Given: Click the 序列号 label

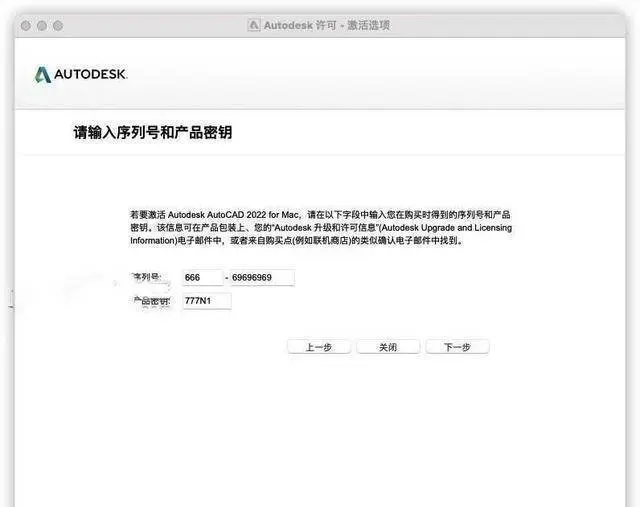Looking at the screenshot, I should click(x=146, y=277).
